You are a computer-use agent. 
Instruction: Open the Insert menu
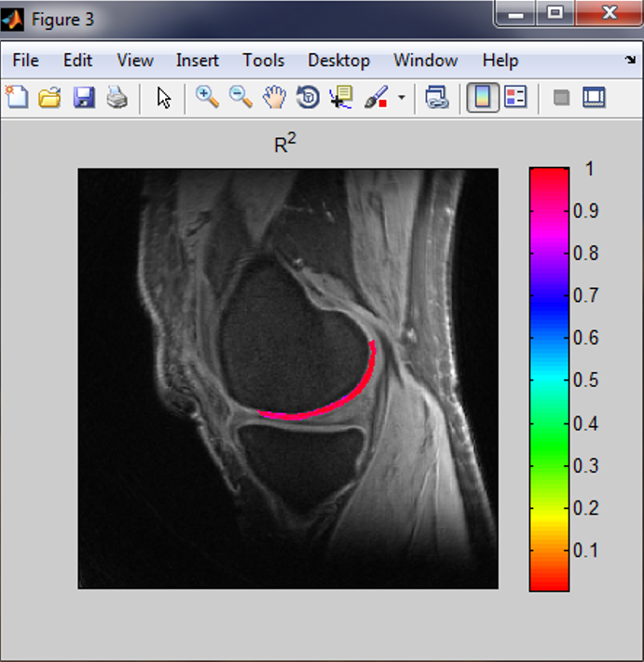(x=197, y=61)
